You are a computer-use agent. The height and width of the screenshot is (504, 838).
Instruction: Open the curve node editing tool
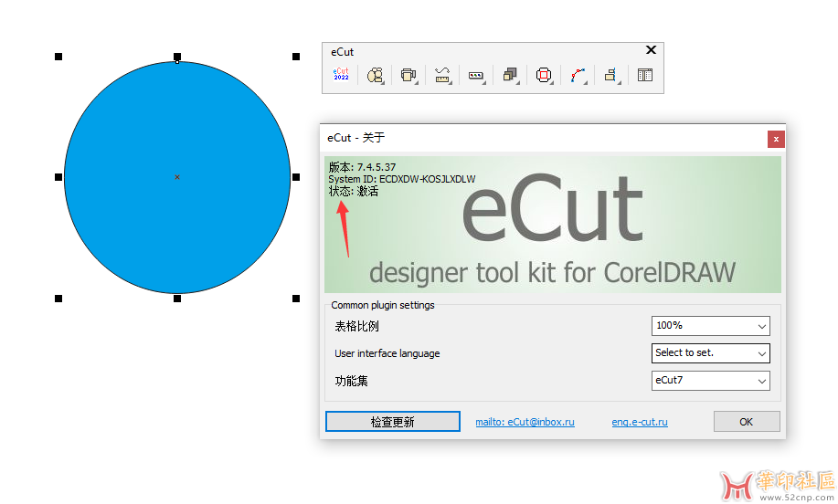pos(578,75)
